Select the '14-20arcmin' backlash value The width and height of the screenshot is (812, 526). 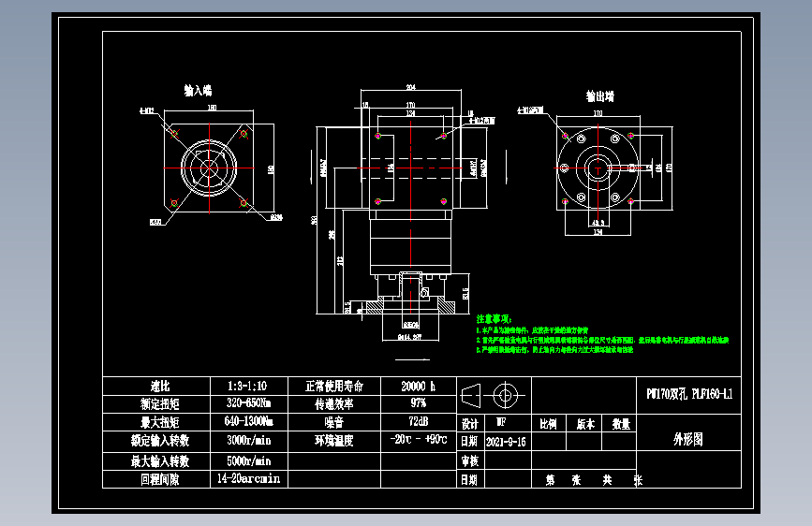tap(248, 478)
